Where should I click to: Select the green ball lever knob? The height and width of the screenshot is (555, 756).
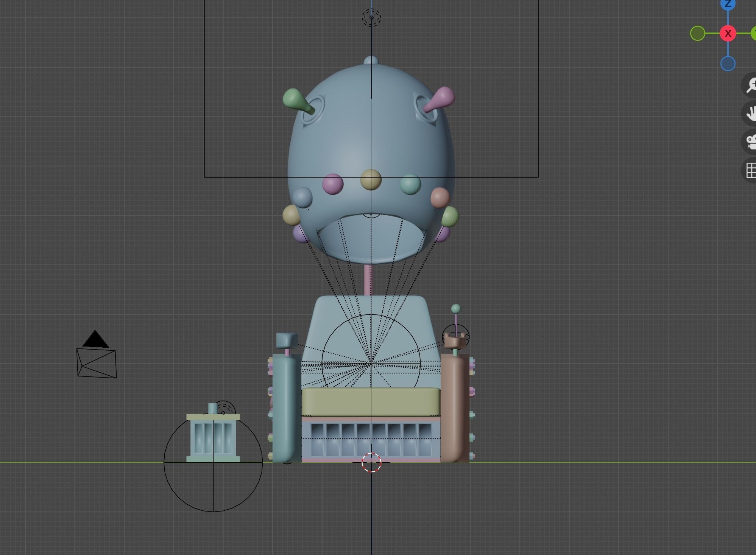click(x=456, y=309)
